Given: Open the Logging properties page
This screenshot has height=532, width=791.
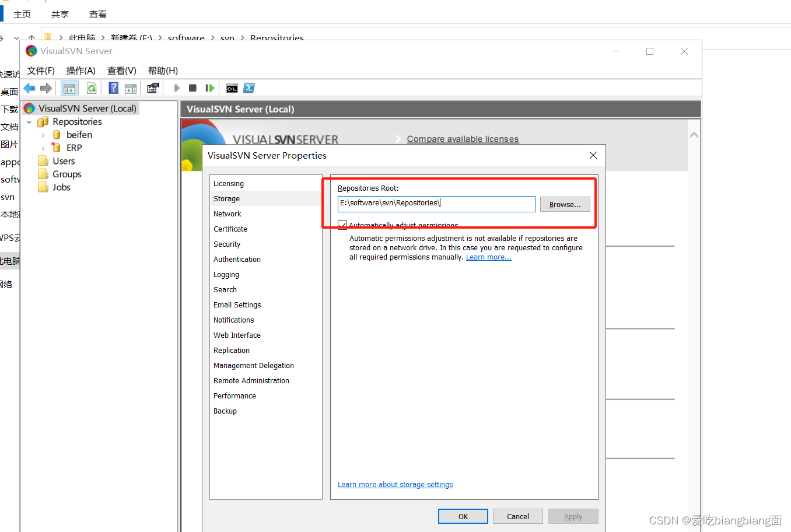Looking at the screenshot, I should (265, 274).
